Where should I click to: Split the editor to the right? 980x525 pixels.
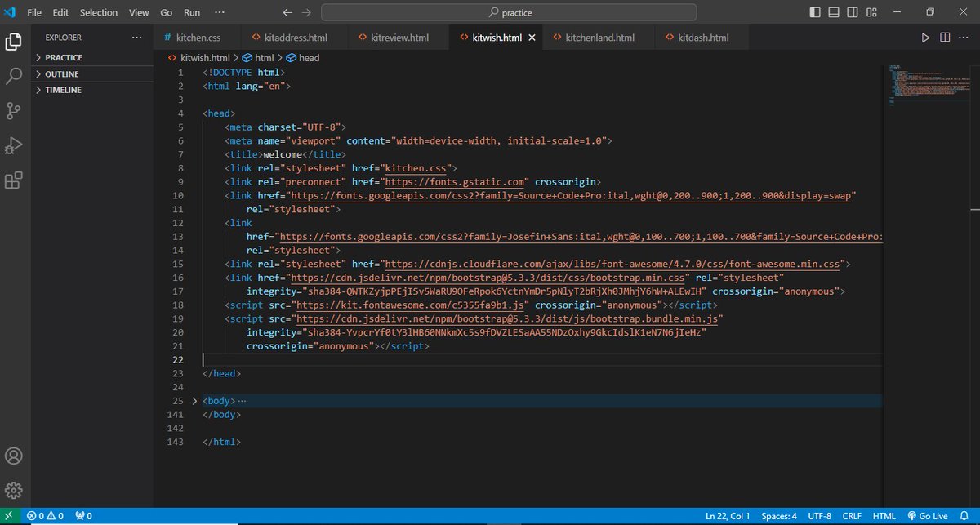click(x=945, y=38)
